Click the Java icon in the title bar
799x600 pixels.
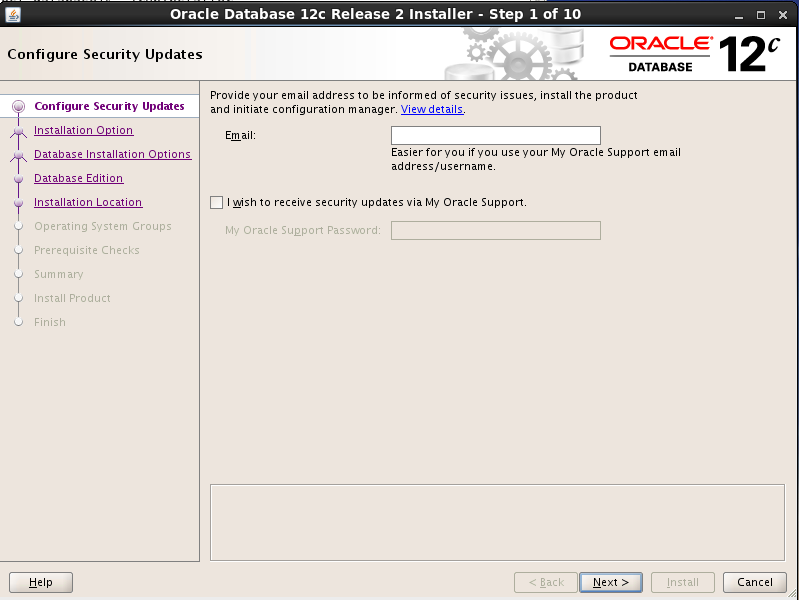pos(13,15)
